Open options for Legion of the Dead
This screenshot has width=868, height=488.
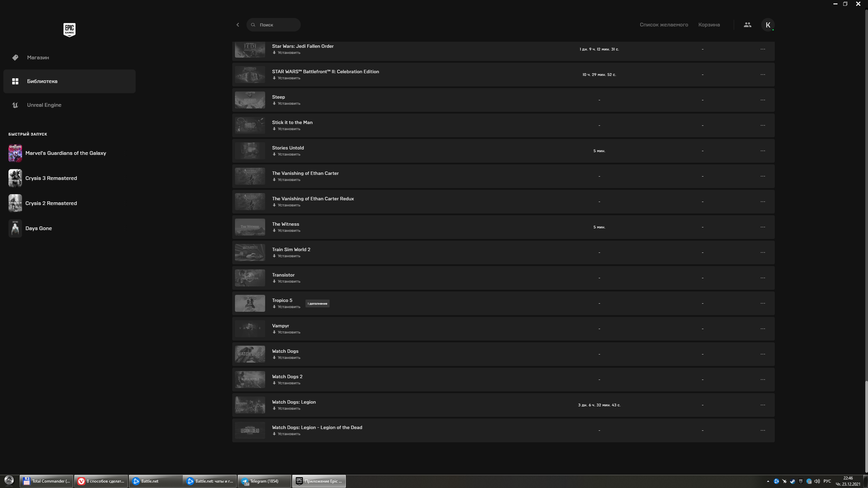tap(763, 430)
